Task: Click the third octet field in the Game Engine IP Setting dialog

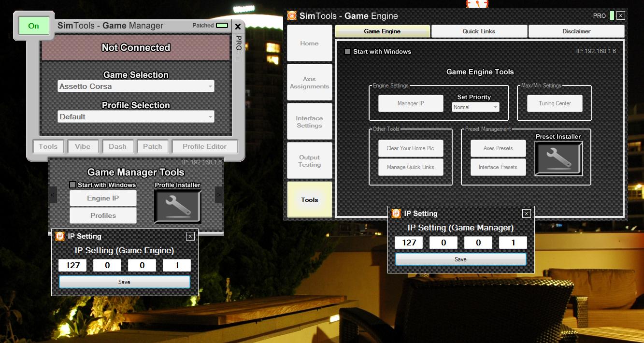Action: (142, 265)
